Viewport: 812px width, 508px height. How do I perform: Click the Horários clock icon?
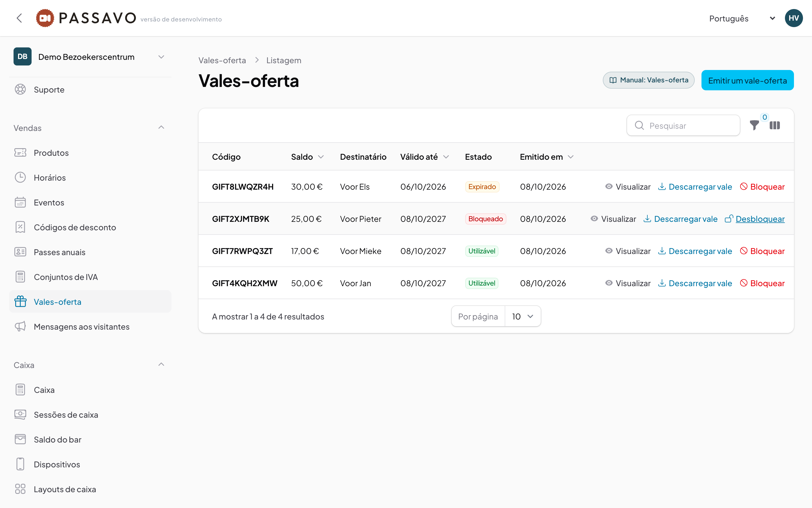click(20, 178)
